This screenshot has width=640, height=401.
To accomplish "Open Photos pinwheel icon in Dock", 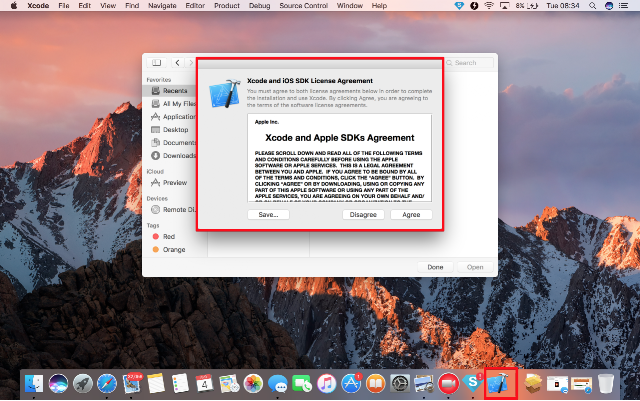I will (x=253, y=384).
